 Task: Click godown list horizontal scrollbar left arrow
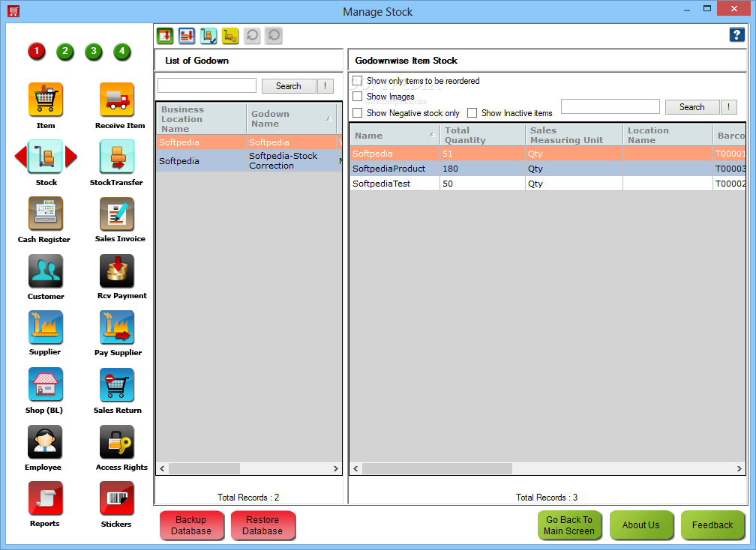click(x=163, y=468)
